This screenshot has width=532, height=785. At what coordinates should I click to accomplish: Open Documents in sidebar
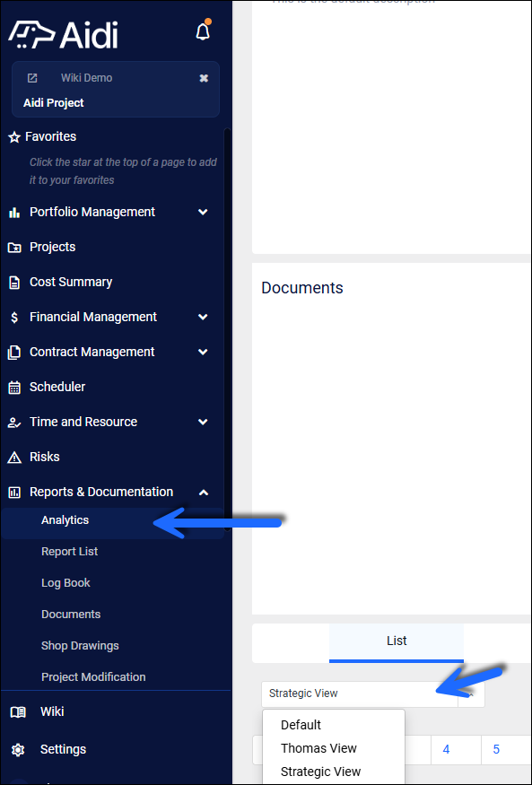(x=71, y=615)
